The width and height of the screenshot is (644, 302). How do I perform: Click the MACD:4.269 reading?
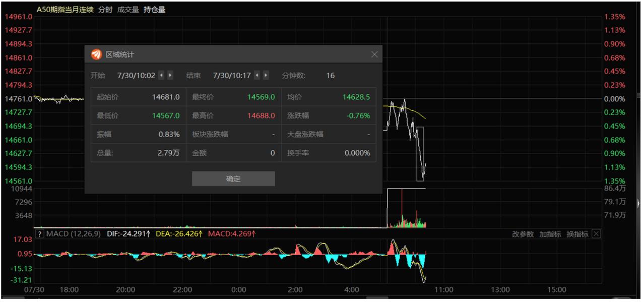[x=232, y=234]
